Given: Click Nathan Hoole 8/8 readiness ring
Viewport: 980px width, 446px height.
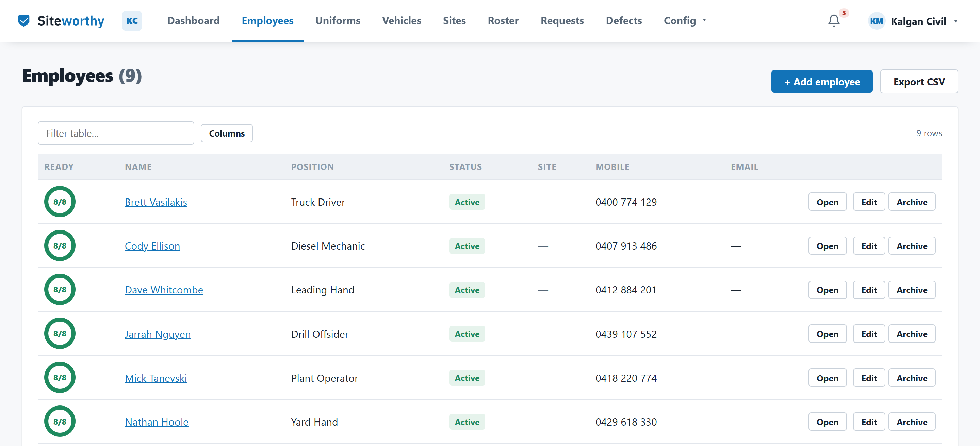Looking at the screenshot, I should click(60, 421).
